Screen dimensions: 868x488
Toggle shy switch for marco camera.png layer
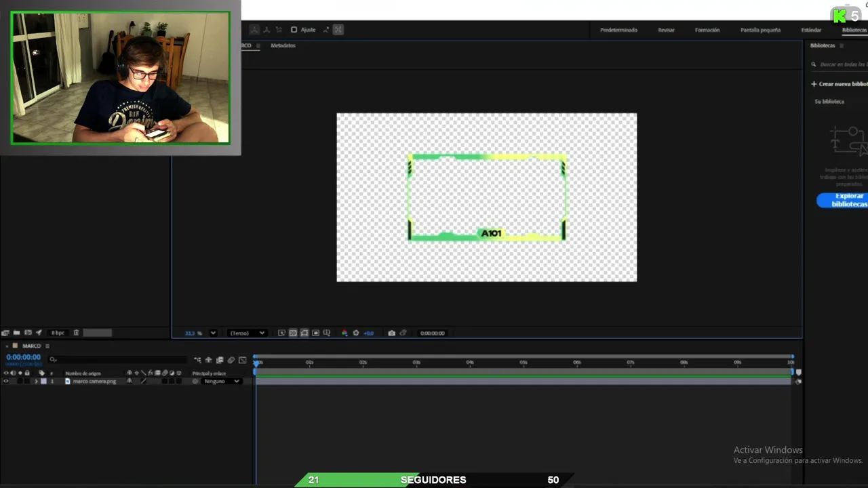(x=130, y=381)
